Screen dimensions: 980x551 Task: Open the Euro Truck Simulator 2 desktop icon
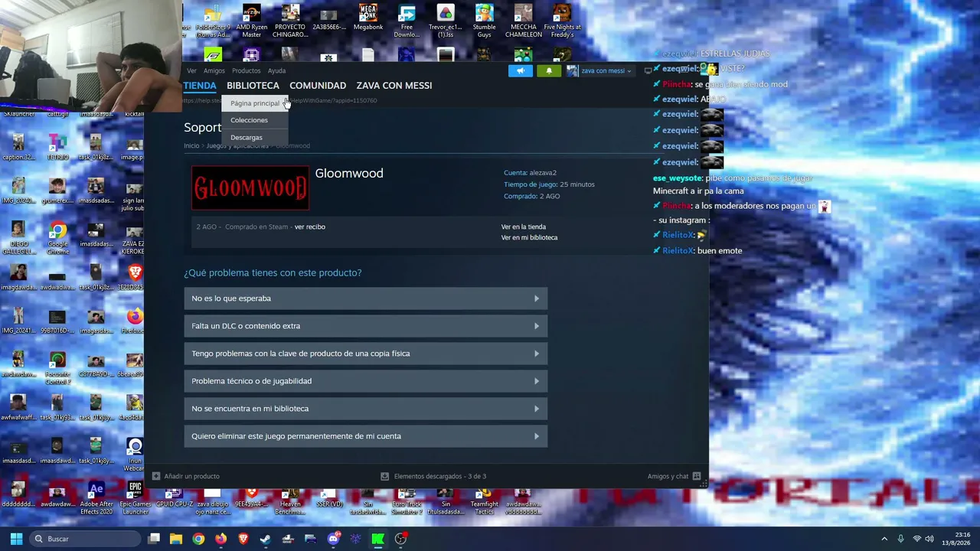click(407, 503)
